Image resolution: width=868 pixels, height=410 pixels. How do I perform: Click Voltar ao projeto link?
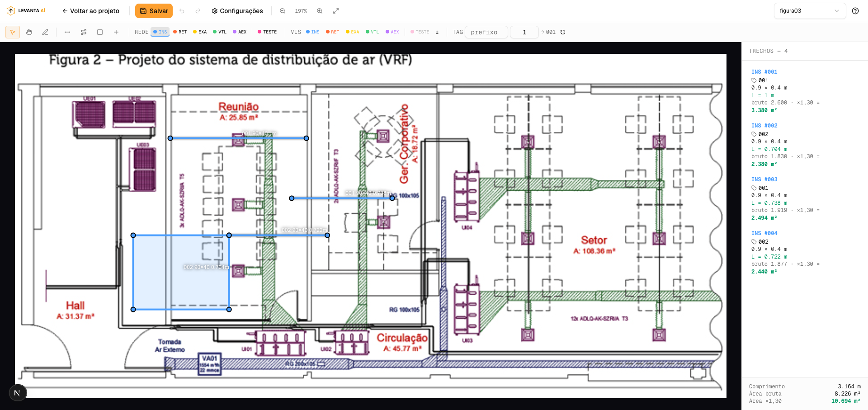[91, 11]
